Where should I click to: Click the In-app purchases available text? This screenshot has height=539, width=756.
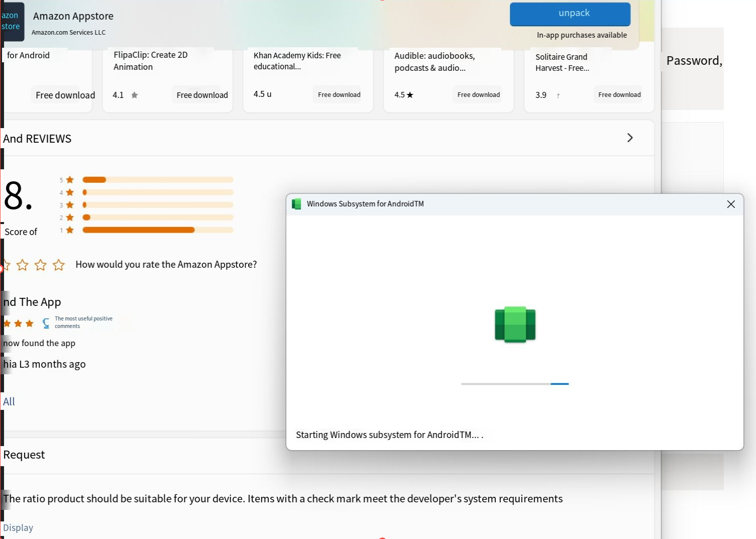pyautogui.click(x=582, y=35)
